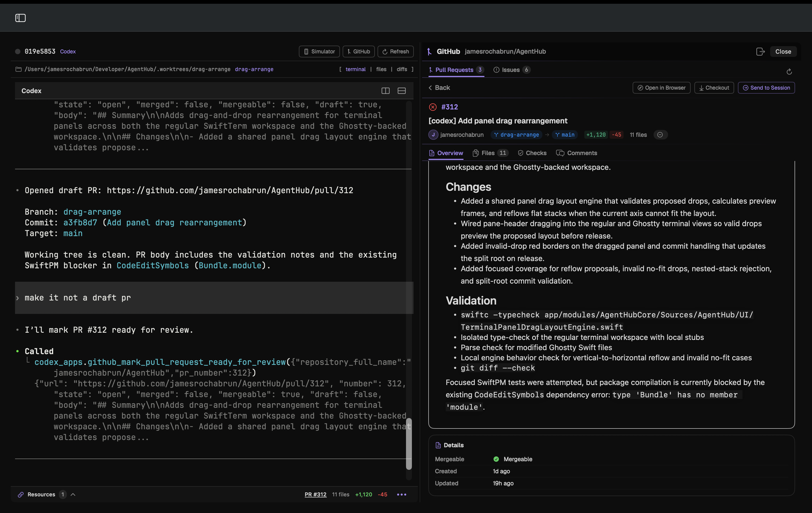Click the GitHub panel reload icon

pyautogui.click(x=789, y=71)
